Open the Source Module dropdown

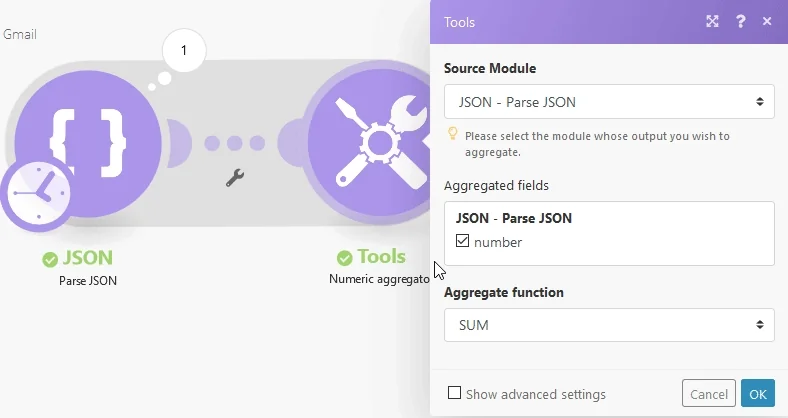click(x=609, y=101)
